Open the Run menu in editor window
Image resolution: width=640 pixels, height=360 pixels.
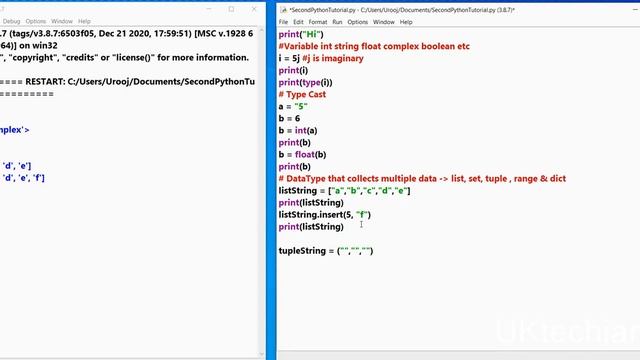pyautogui.click(x=337, y=22)
